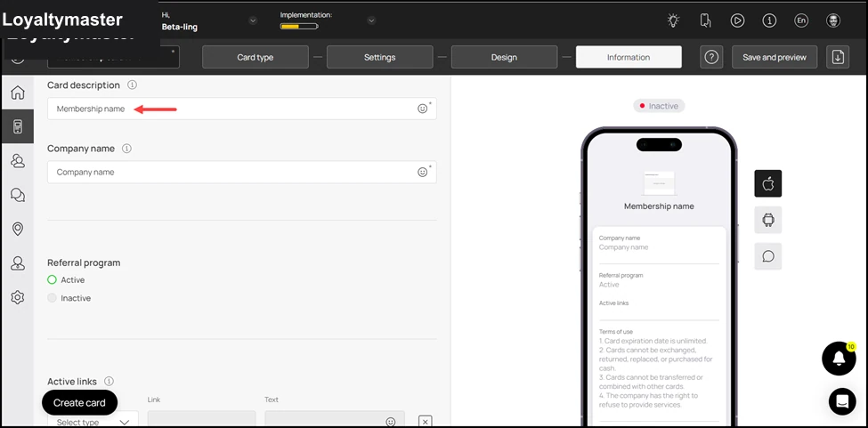Screen dimensions: 868x428
Task: Click the Company name input field
Action: pyautogui.click(x=242, y=172)
